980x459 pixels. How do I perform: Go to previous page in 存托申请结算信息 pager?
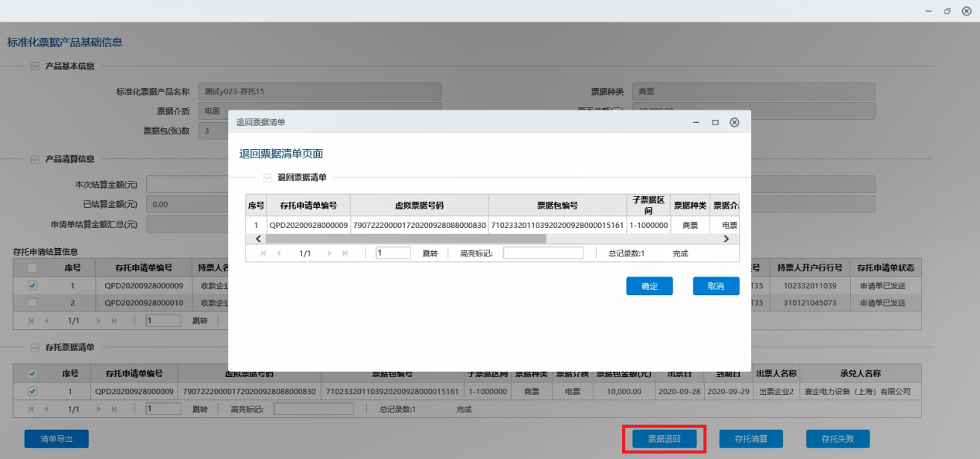pos(46,321)
